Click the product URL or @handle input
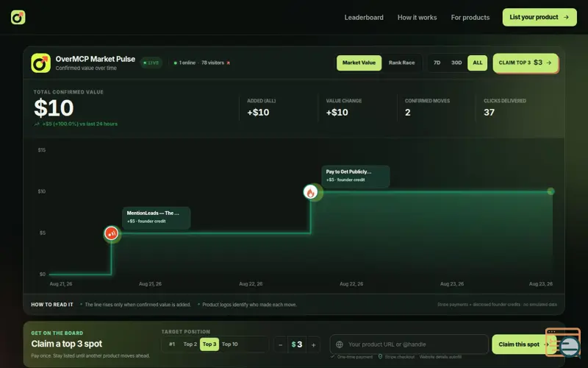 (409, 344)
